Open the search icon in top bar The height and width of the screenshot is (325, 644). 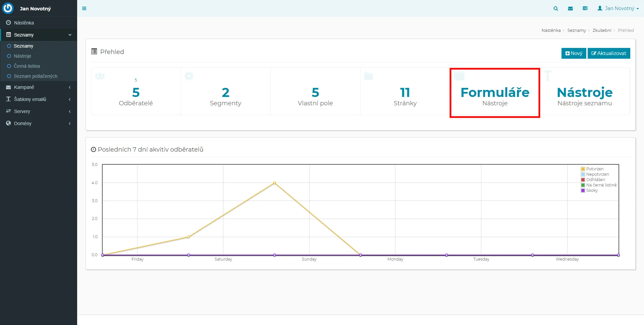pos(556,8)
